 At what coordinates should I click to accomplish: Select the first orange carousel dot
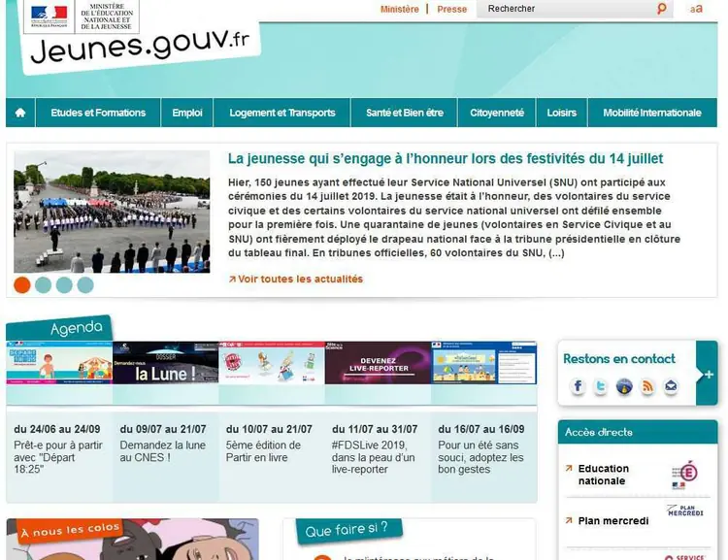click(22, 284)
